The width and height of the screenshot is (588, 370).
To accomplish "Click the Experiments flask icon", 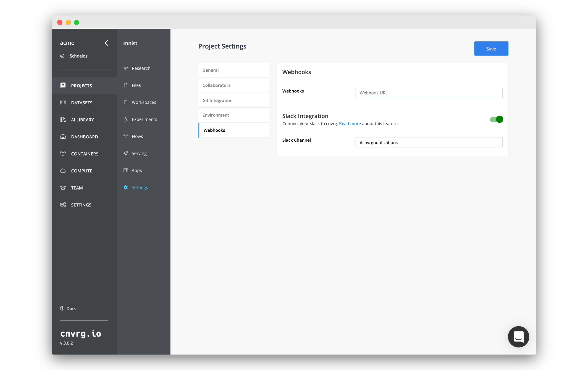I will 126,119.
